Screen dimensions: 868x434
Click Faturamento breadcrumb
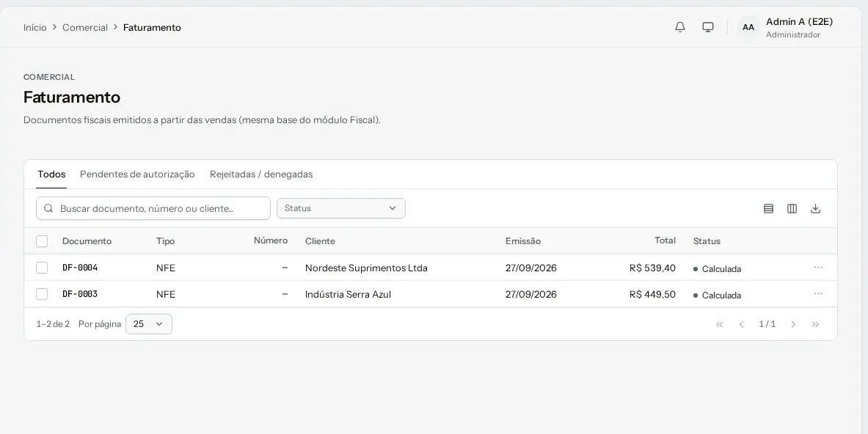pyautogui.click(x=152, y=28)
